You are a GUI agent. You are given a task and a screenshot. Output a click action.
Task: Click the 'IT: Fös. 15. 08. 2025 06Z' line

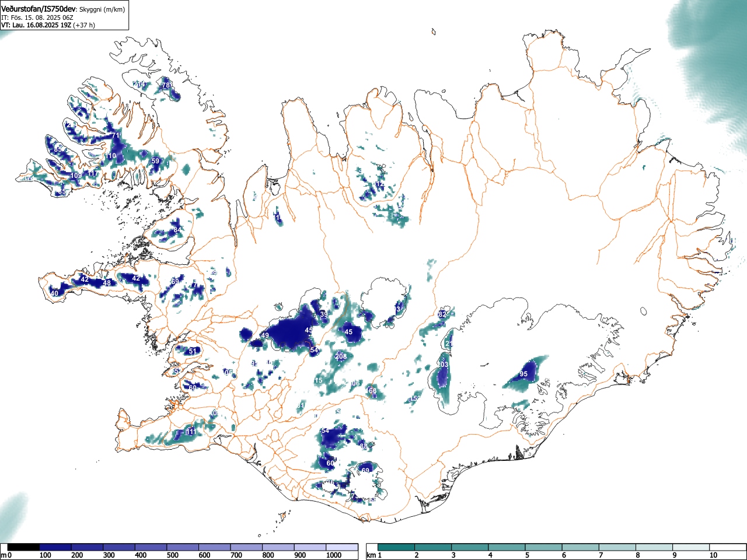37,17
